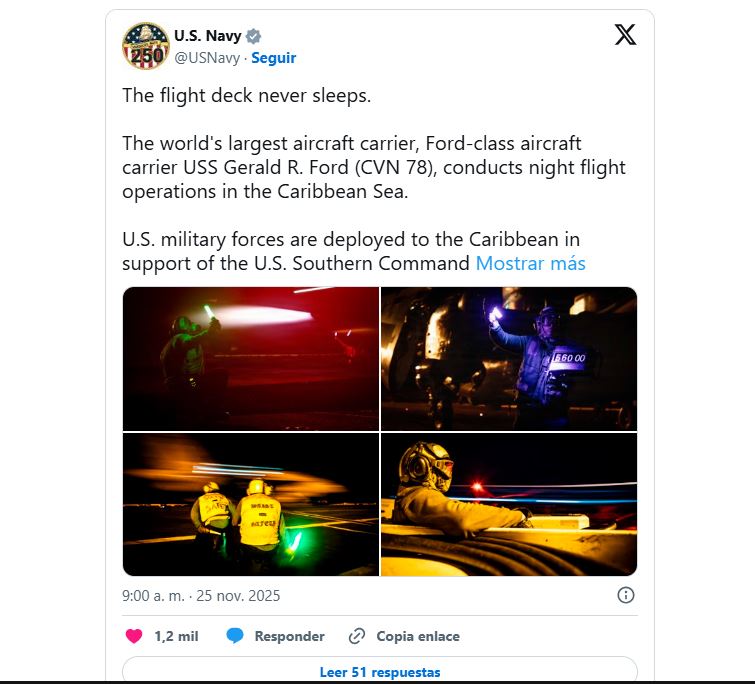Open the yellow safety vests photo

click(251, 504)
